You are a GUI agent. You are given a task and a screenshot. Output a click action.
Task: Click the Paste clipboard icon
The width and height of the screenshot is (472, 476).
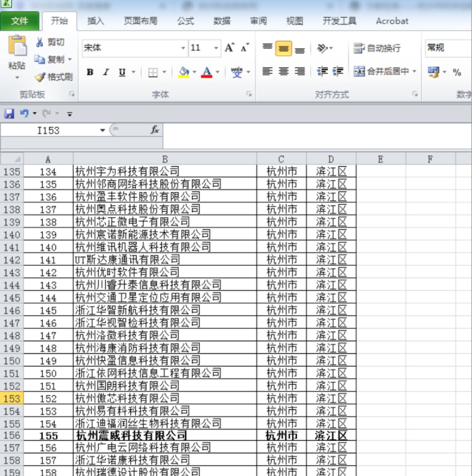[x=17, y=46]
